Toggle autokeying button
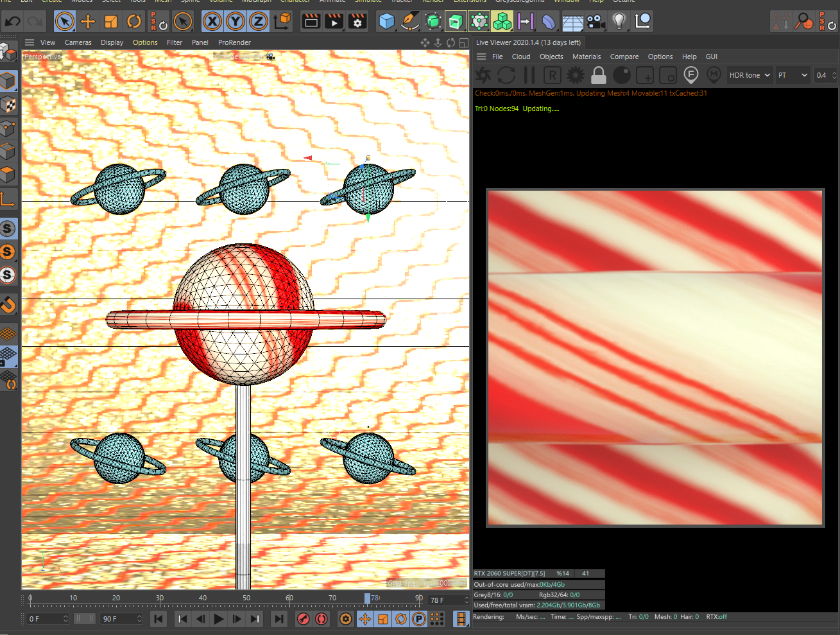 pos(321,619)
